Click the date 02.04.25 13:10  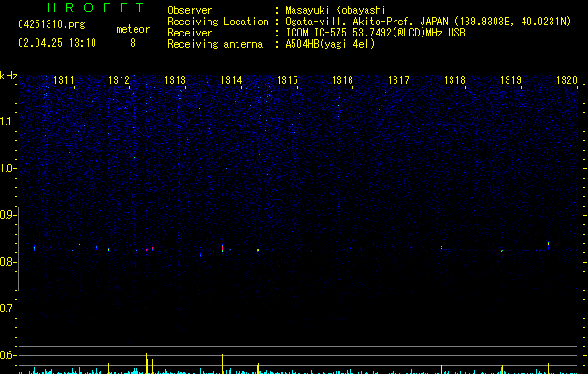(x=57, y=43)
